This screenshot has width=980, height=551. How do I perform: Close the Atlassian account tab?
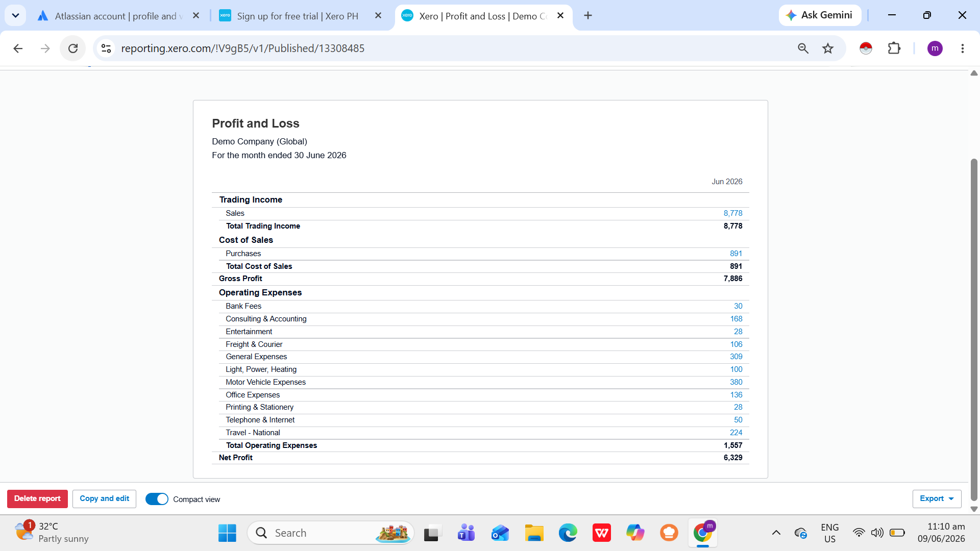point(196,16)
